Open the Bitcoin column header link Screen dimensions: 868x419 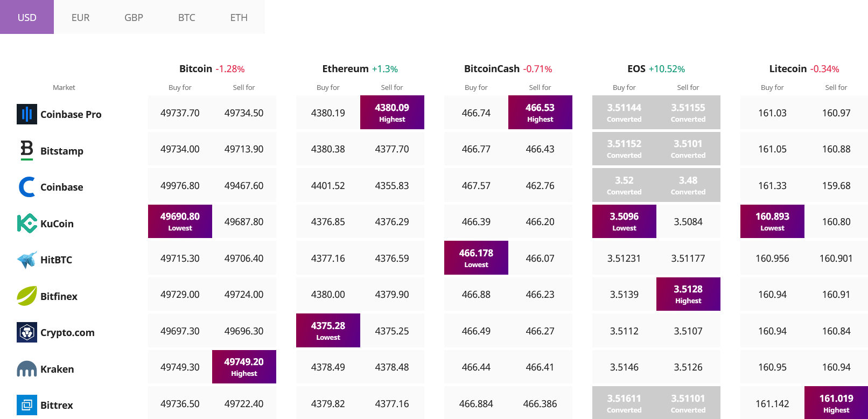(195, 68)
